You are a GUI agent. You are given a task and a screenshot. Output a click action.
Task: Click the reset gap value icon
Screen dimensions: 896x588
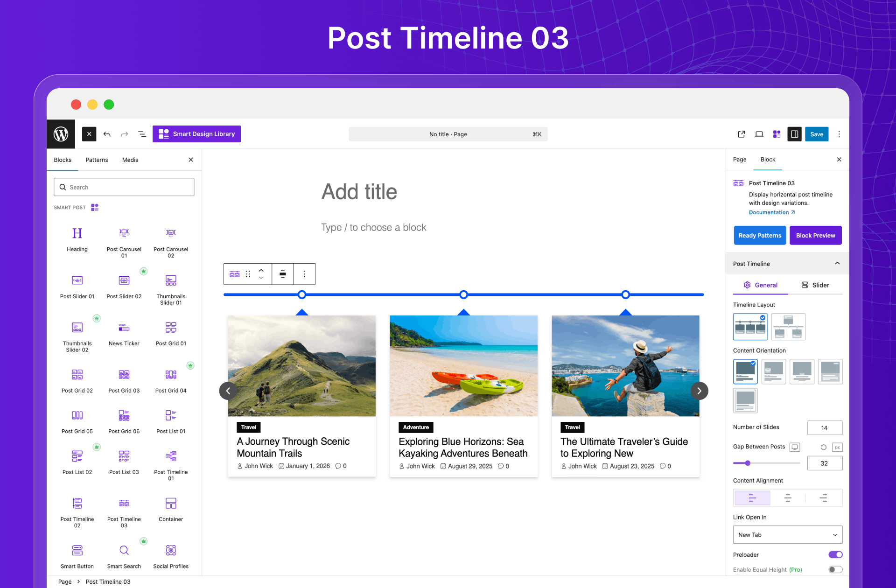(824, 447)
